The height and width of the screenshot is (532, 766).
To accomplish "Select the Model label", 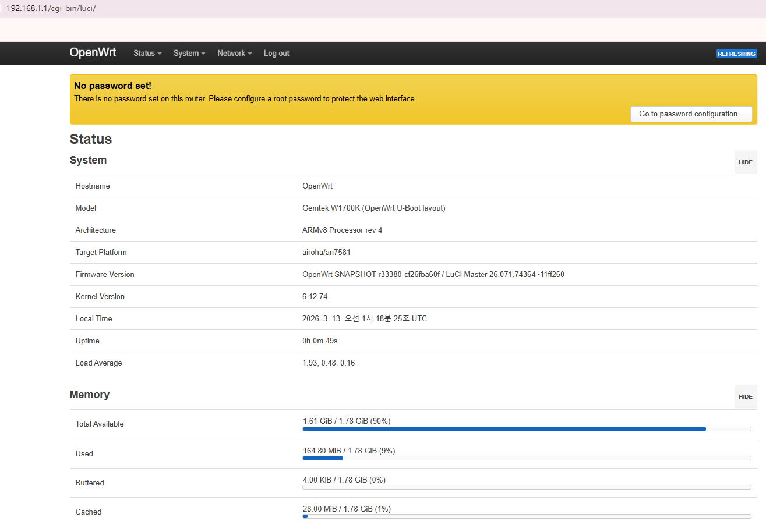I will (86, 208).
